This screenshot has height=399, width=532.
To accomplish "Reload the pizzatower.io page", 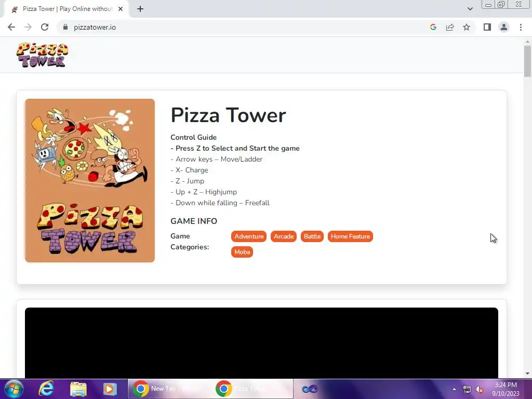I will (45, 27).
